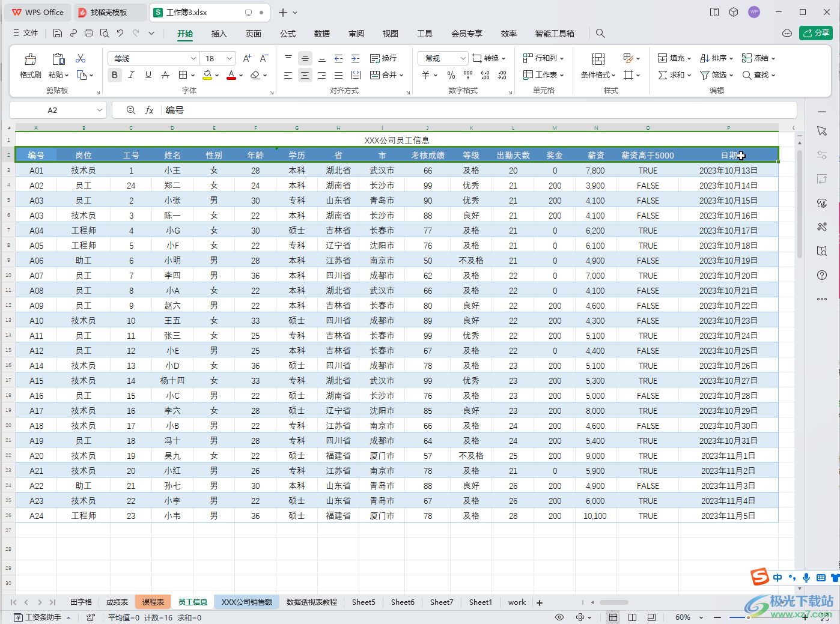Switch to Page Layout view in the status bar
The image size is (840, 624).
(632, 617)
